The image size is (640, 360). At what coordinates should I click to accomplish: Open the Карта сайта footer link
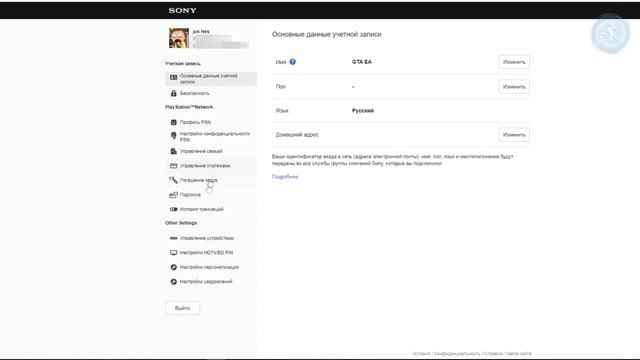(519, 353)
